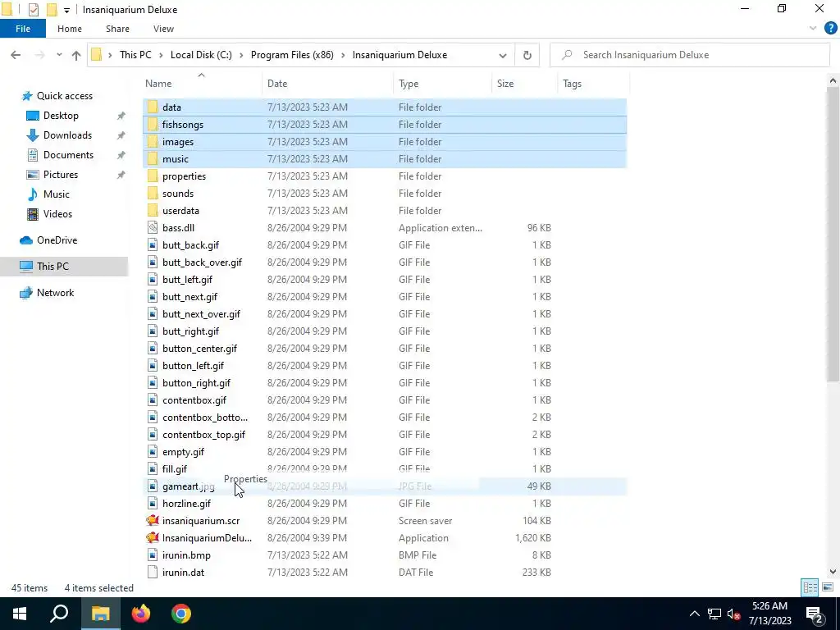Select the horzline.gif file
840x630 pixels.
pyautogui.click(x=385, y=504)
